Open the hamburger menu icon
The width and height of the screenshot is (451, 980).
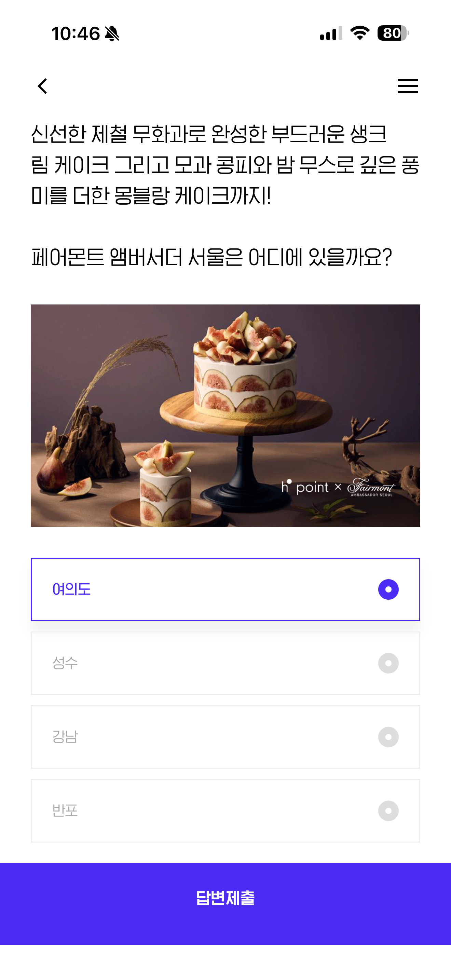click(x=408, y=86)
